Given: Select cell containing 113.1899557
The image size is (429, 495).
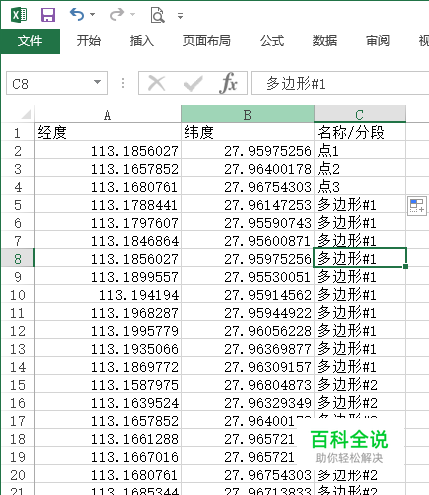Looking at the screenshot, I should tap(108, 277).
